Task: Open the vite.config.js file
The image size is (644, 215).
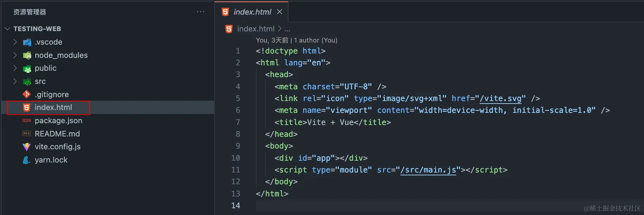Action: (x=58, y=147)
